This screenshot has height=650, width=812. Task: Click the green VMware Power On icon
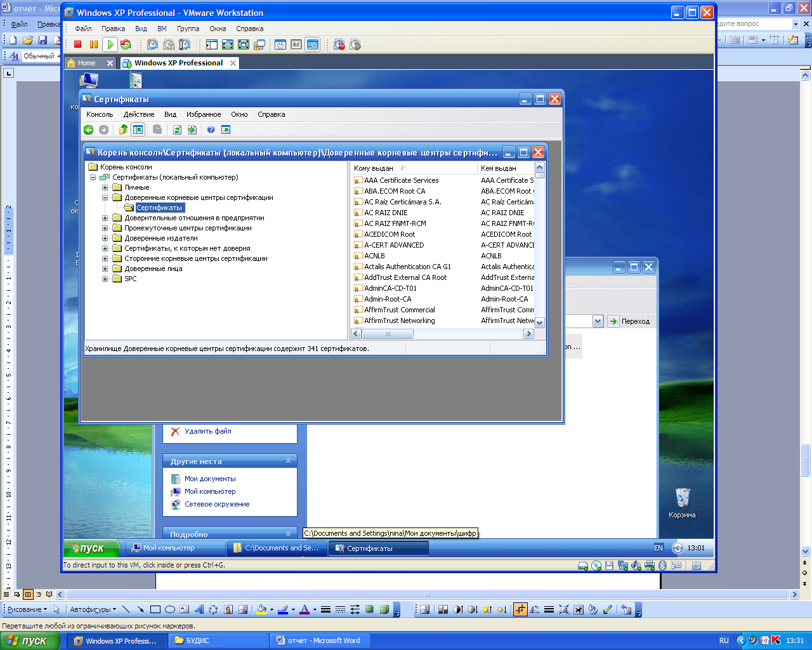click(110, 44)
